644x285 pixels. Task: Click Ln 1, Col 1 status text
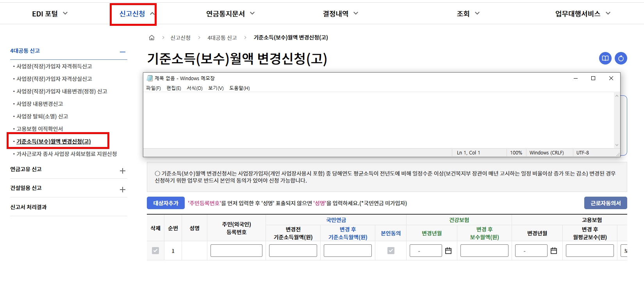(469, 153)
